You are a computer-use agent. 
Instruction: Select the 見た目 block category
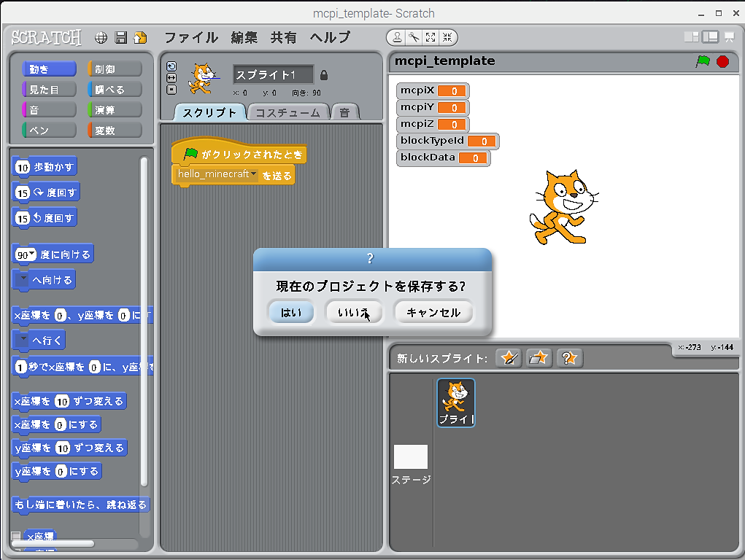tap(49, 89)
